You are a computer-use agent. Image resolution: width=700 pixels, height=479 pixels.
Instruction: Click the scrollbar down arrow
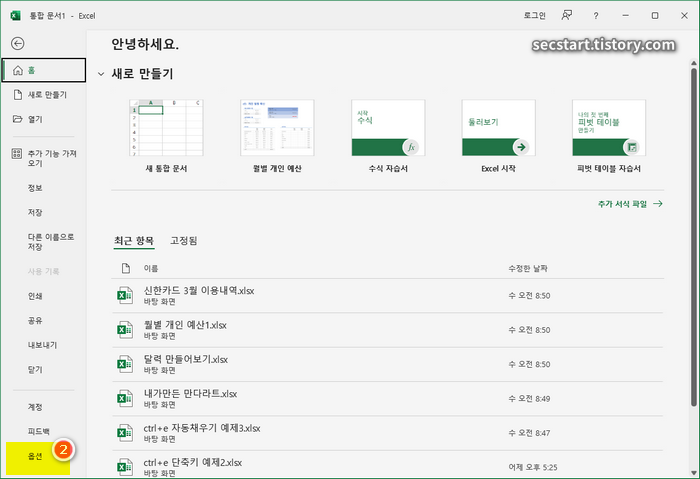click(694, 472)
